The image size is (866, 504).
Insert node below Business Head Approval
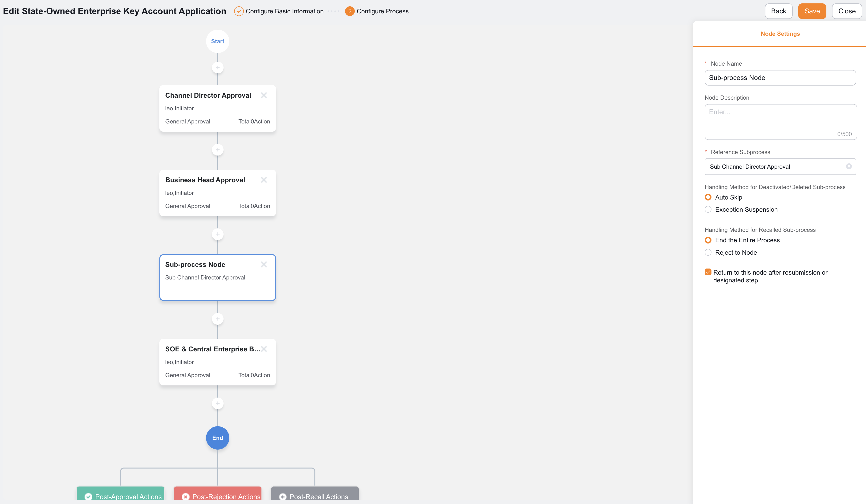coord(217,234)
